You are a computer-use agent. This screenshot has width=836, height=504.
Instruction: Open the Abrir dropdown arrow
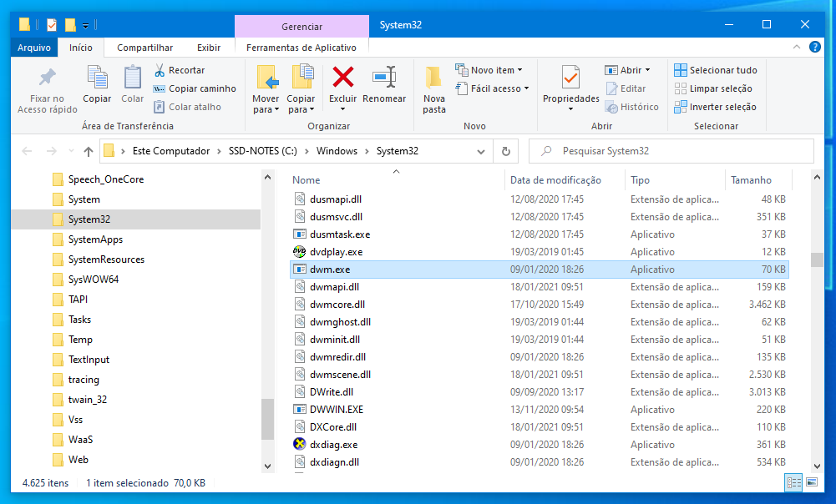(648, 70)
